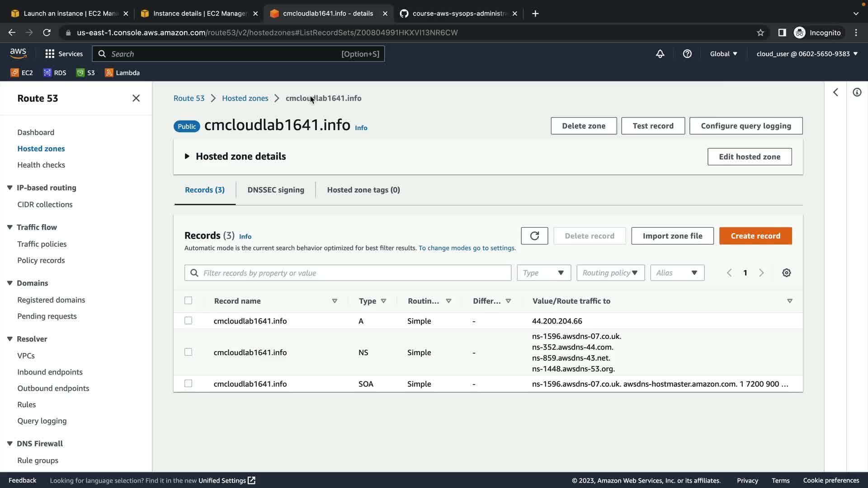
Task: Switch to DNSSEC signing tab
Action: (276, 190)
